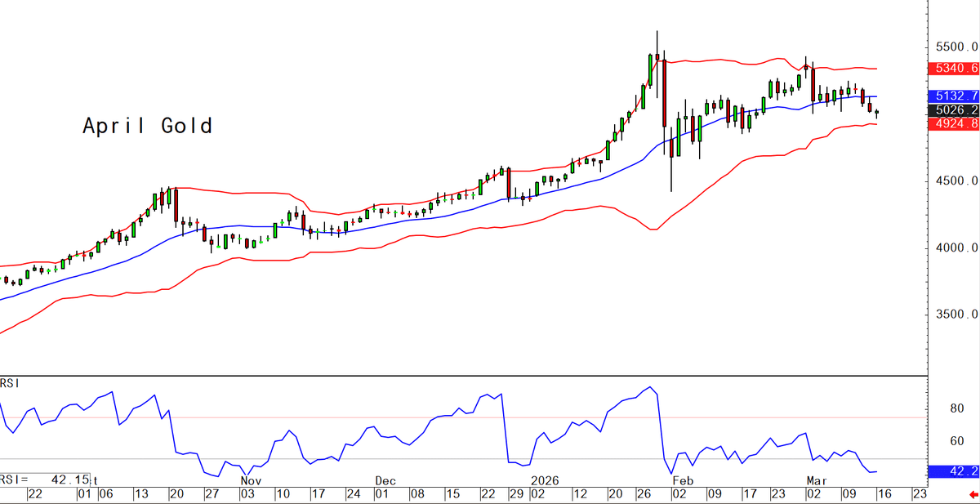
Task: Click the blue 42.2 RSI value tag
Action: tap(953, 471)
